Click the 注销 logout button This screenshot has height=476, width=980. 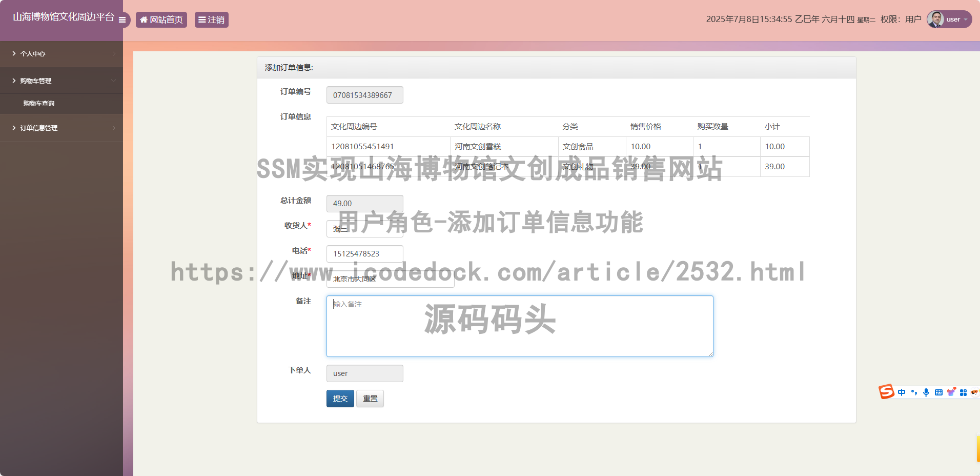point(212,19)
